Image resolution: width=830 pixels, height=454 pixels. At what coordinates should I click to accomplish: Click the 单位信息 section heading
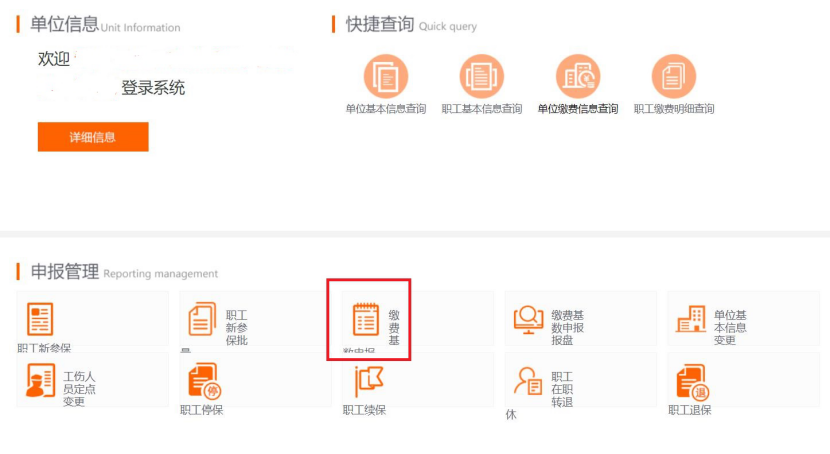pyautogui.click(x=64, y=24)
